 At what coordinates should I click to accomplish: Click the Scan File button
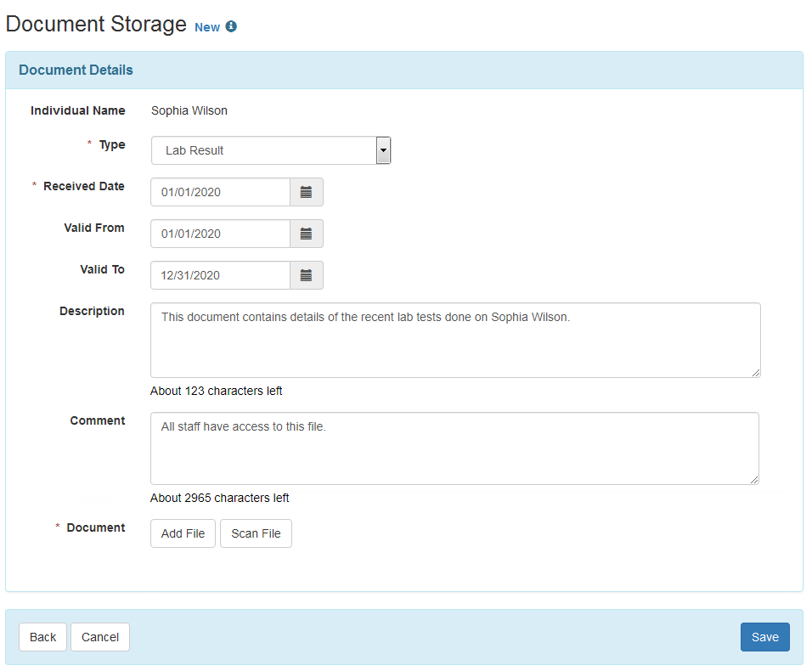pyautogui.click(x=256, y=533)
